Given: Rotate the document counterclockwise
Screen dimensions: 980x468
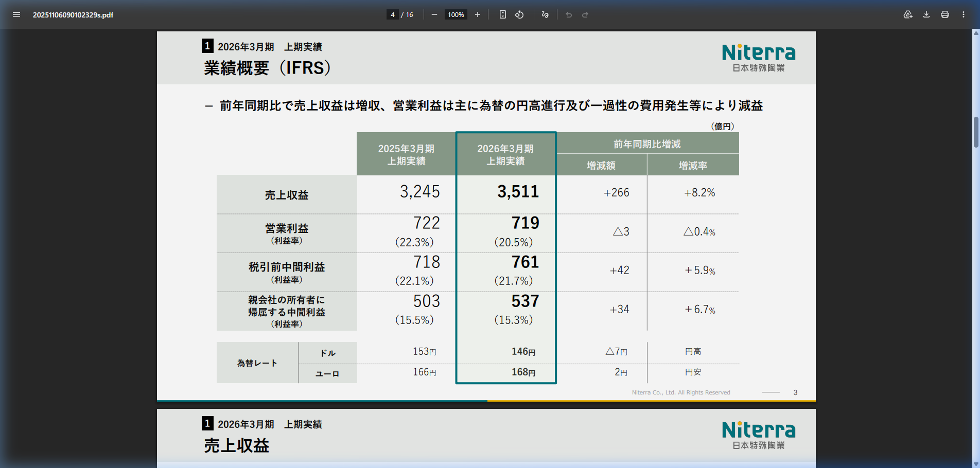Looking at the screenshot, I should [519, 14].
